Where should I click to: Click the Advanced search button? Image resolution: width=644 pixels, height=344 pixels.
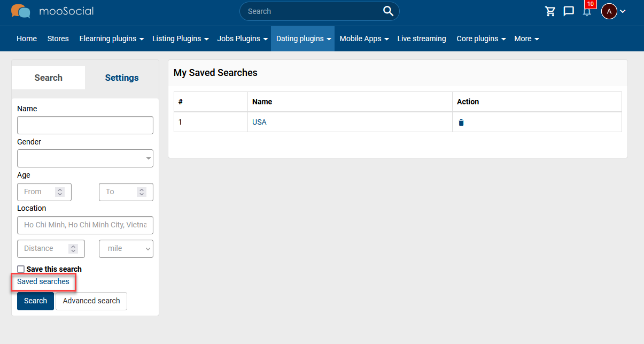(x=91, y=301)
